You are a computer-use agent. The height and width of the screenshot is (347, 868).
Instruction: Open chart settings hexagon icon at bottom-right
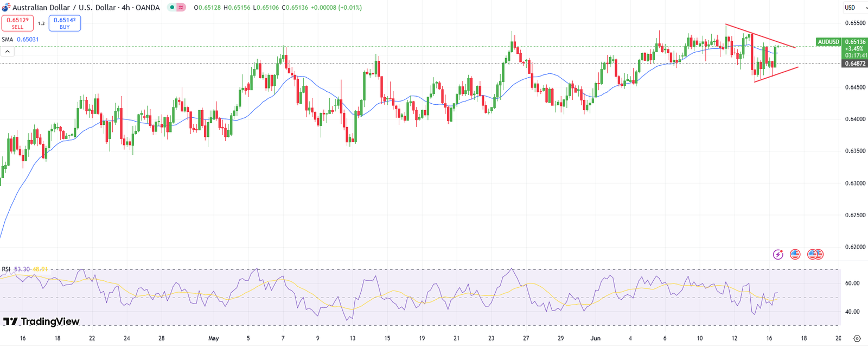(857, 338)
